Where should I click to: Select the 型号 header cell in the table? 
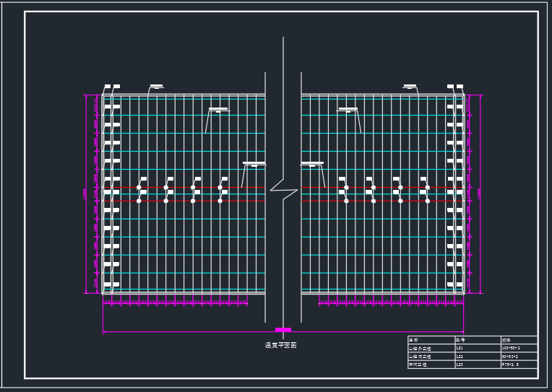click(x=460, y=339)
